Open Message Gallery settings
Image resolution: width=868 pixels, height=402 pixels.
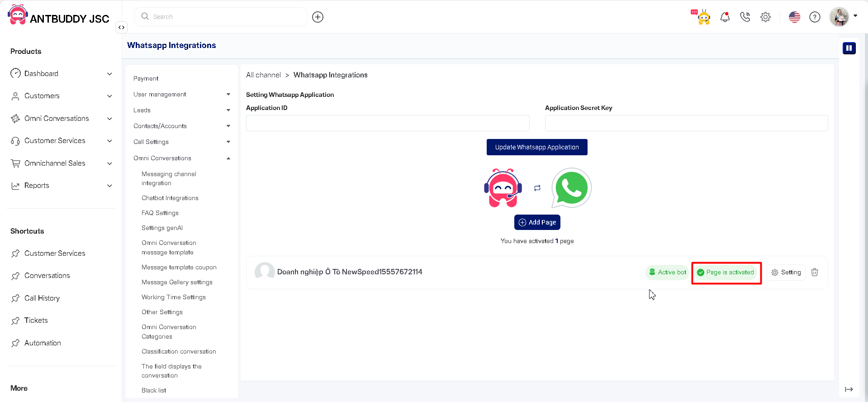pyautogui.click(x=177, y=282)
